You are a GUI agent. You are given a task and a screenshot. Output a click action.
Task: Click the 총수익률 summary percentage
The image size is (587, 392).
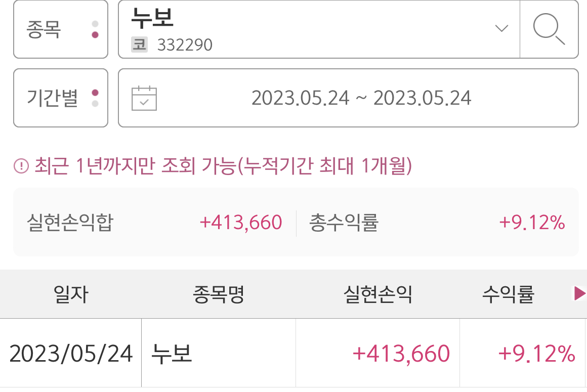coord(532,223)
